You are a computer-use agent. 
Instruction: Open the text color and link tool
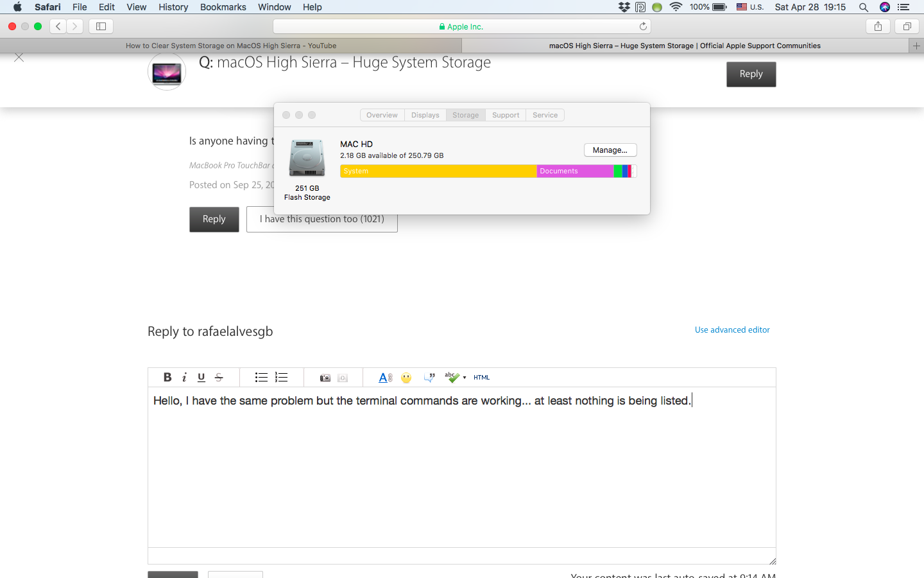[x=386, y=378]
